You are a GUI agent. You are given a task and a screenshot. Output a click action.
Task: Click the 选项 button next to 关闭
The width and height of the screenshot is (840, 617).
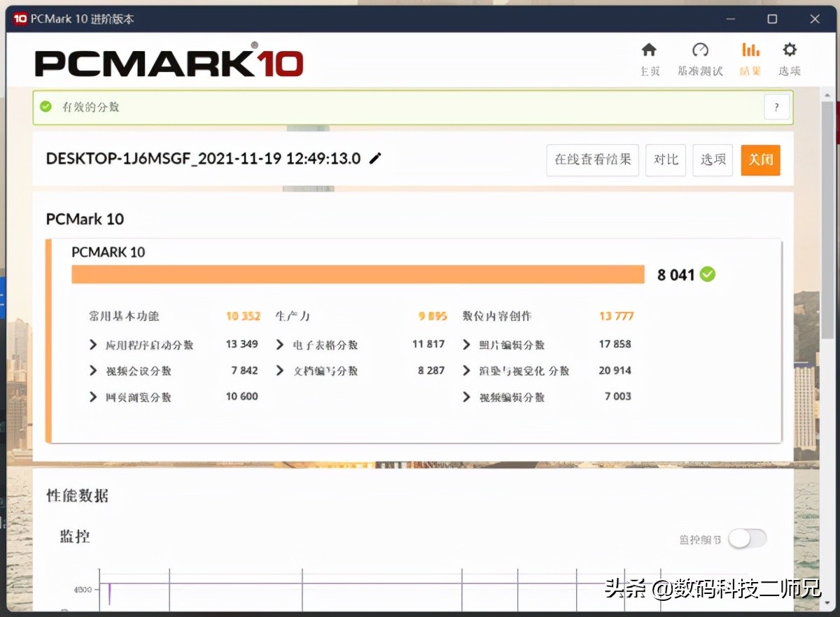(x=712, y=159)
